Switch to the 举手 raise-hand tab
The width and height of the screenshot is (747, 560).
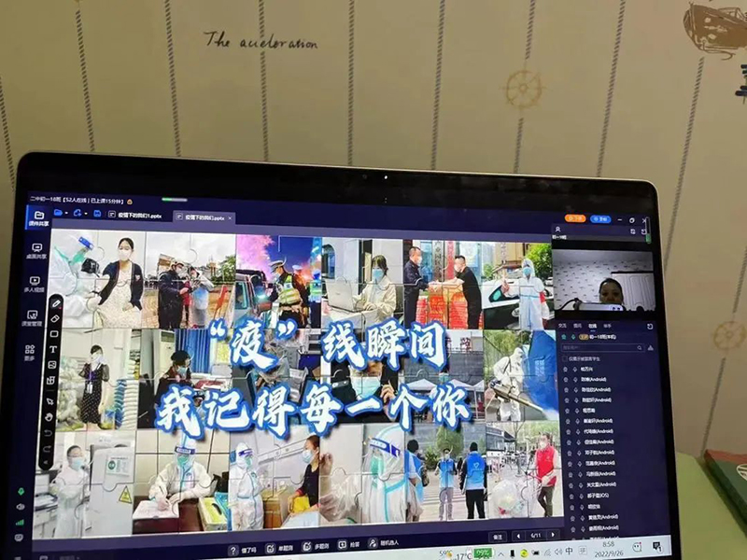pyautogui.click(x=608, y=326)
